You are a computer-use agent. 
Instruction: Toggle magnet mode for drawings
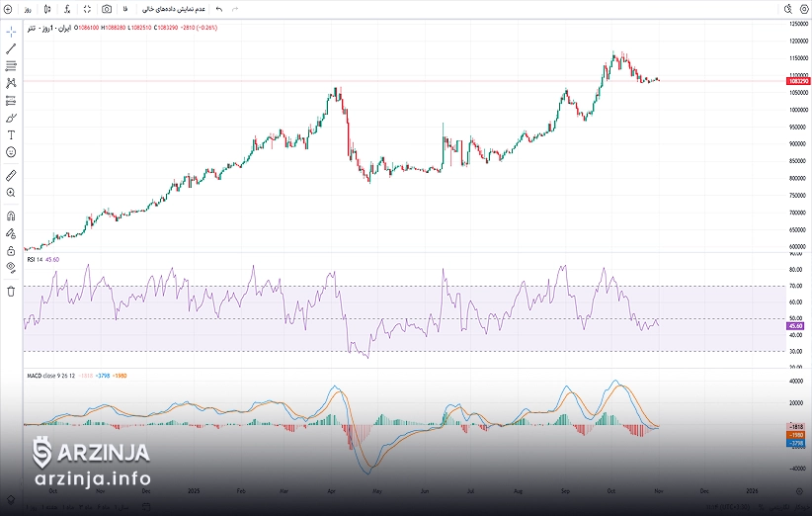[x=11, y=215]
